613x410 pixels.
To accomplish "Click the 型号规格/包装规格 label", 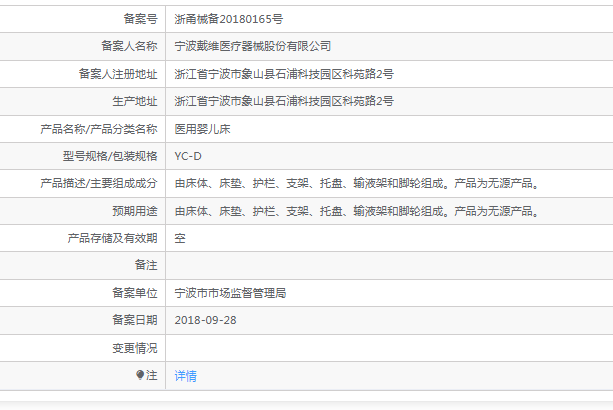I will pos(110,156).
